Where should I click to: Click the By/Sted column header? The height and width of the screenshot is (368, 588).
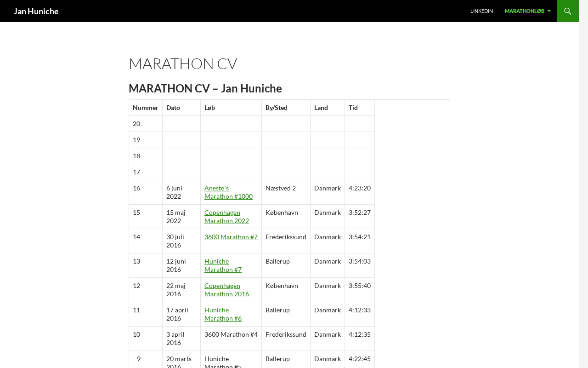[x=276, y=108]
